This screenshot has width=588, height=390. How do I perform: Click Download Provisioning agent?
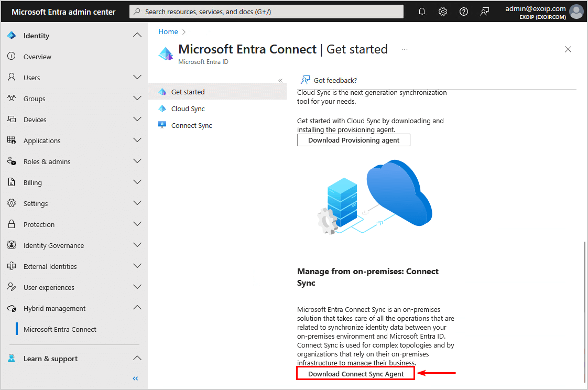pos(353,140)
